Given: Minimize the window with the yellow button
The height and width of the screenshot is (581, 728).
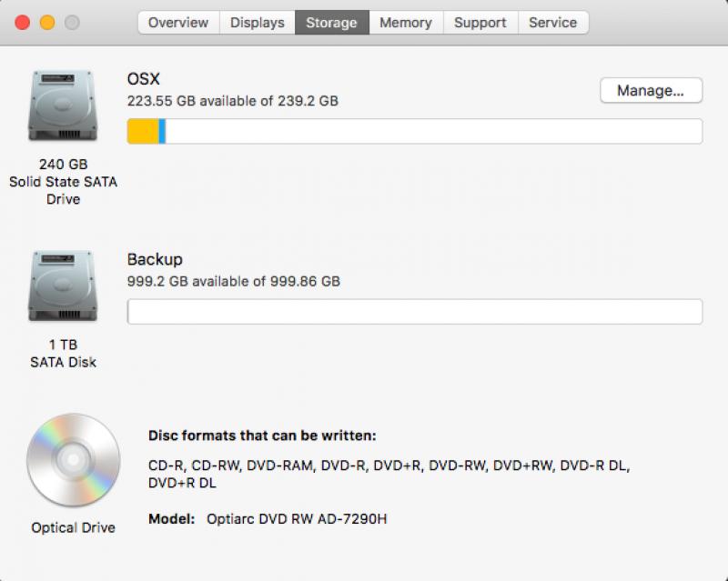Looking at the screenshot, I should click(x=47, y=22).
